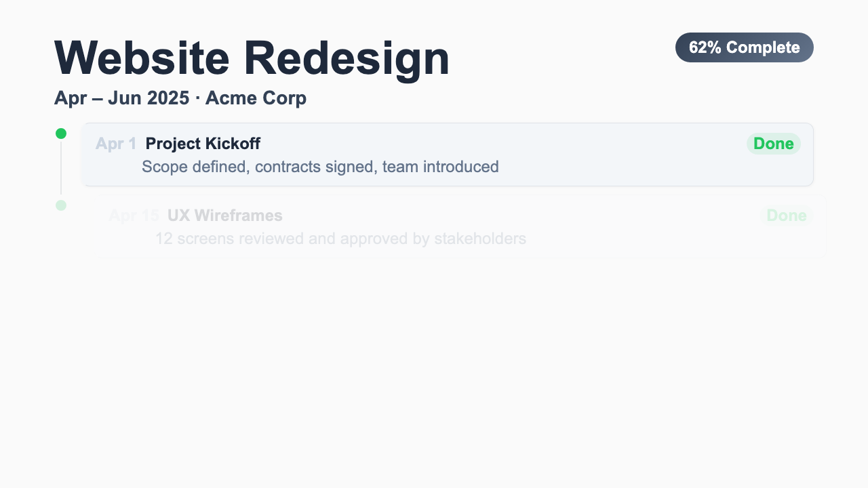This screenshot has width=868, height=488.
Task: Click the 62% Complete progress badge
Action: 744,47
